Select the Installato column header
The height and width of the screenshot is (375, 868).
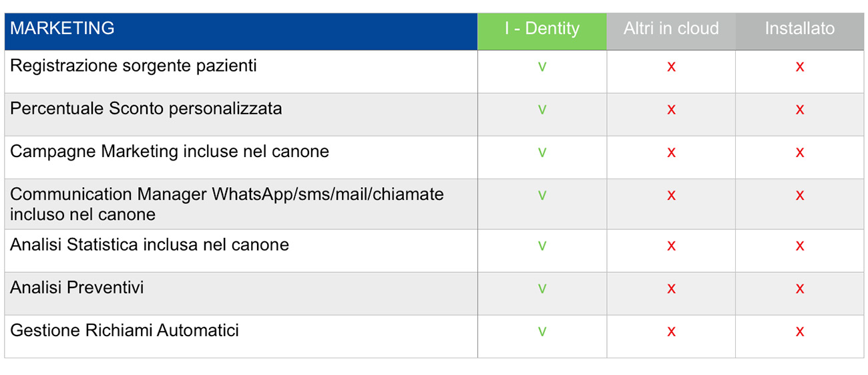click(800, 29)
